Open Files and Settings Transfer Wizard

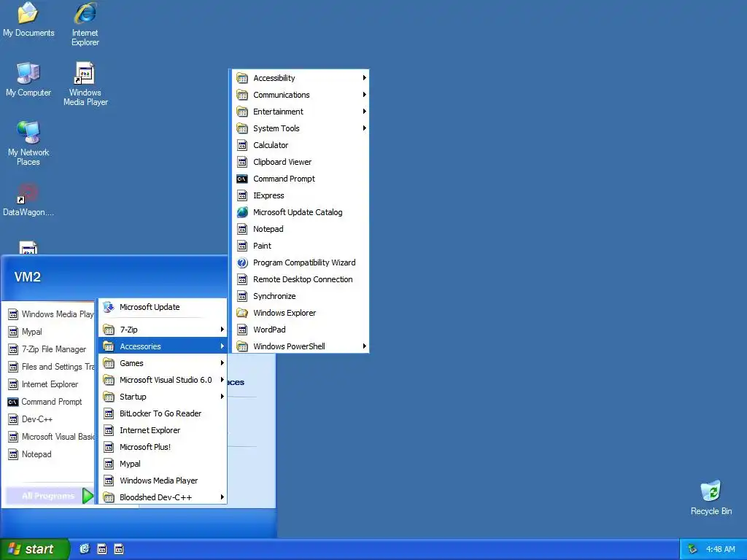click(x=50, y=367)
